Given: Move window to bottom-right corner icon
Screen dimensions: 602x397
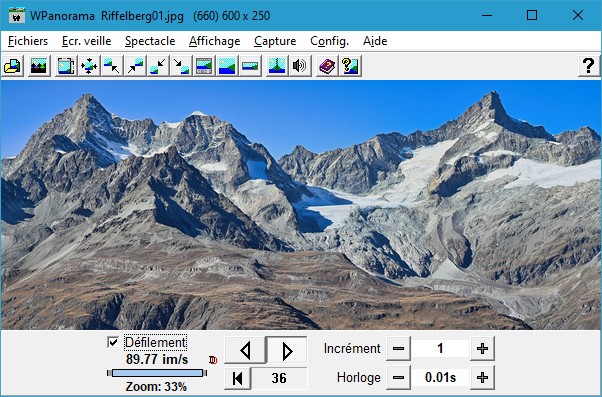Looking at the screenshot, I should point(181,66).
